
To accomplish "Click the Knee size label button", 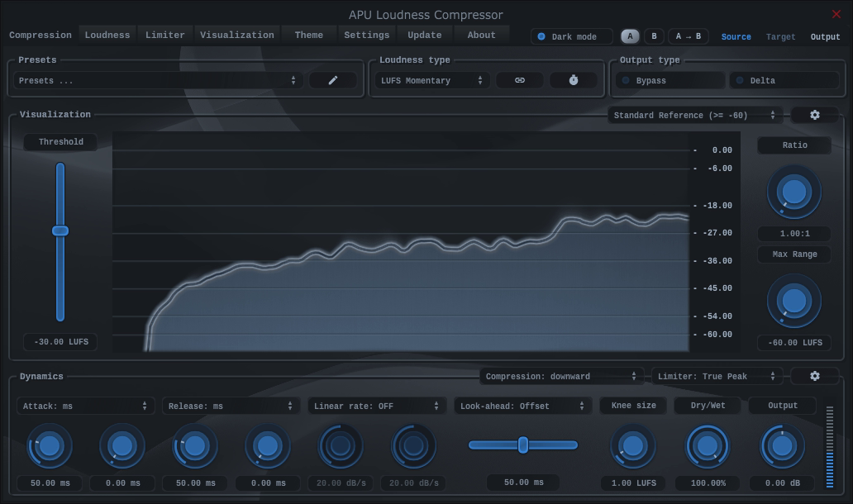I will pos(633,406).
